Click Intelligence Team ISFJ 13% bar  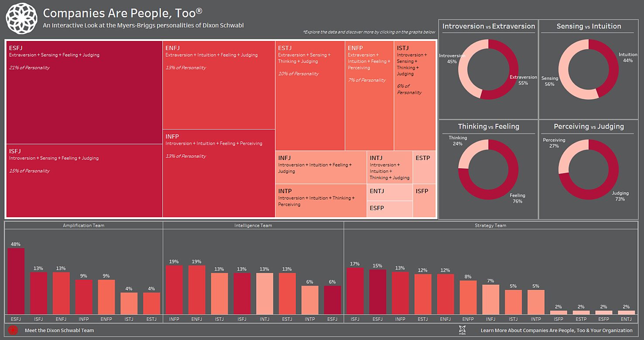242,293
